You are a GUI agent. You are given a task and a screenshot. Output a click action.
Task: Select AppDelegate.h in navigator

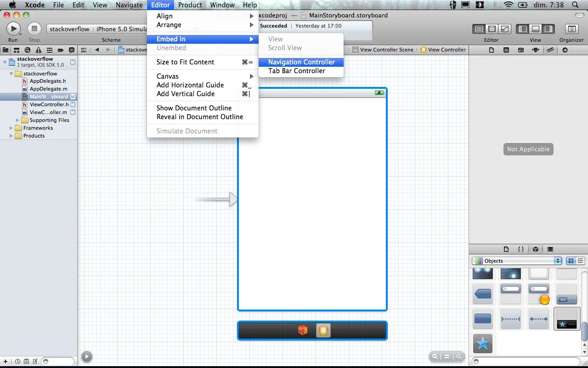coord(48,81)
